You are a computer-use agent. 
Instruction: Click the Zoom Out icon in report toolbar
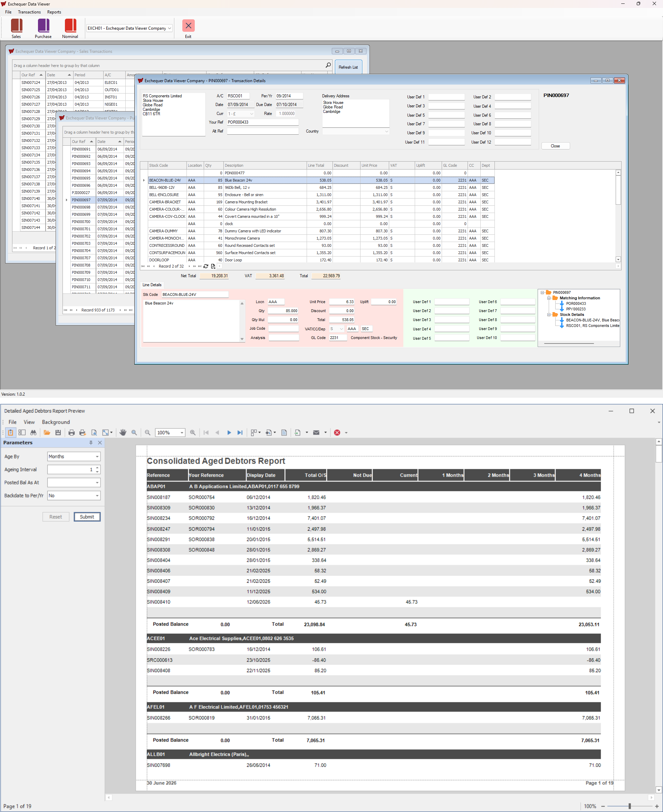click(147, 433)
